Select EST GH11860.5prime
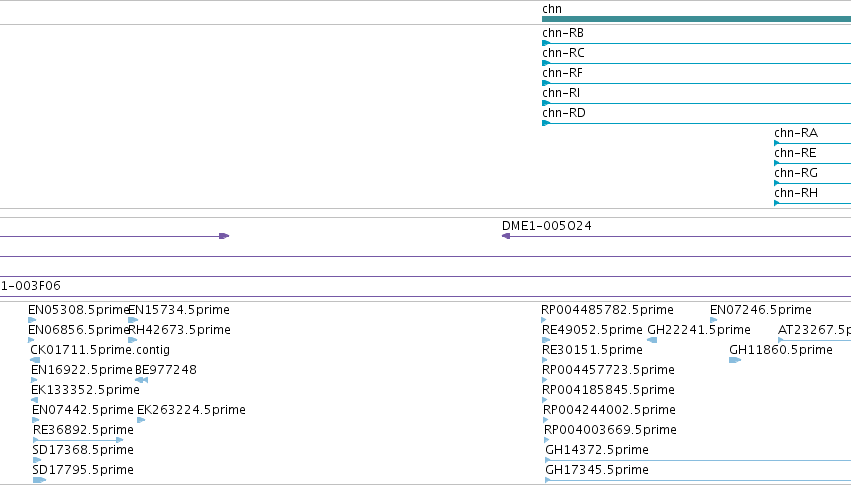 [780, 350]
